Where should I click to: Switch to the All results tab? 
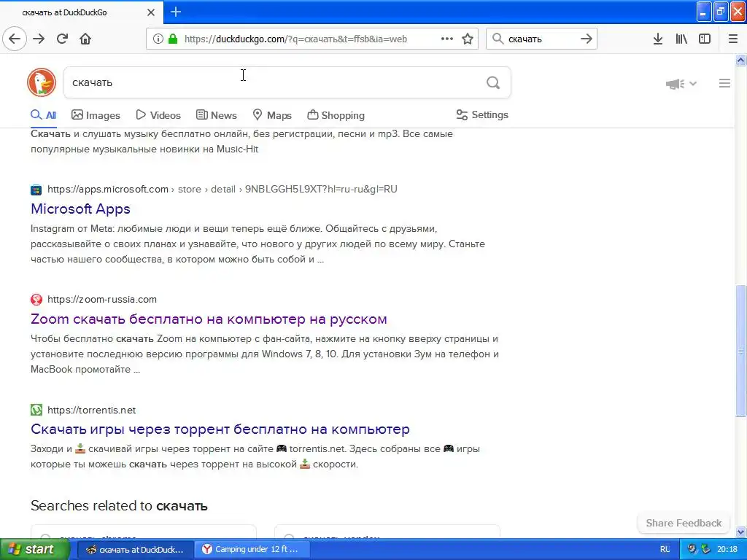click(43, 115)
